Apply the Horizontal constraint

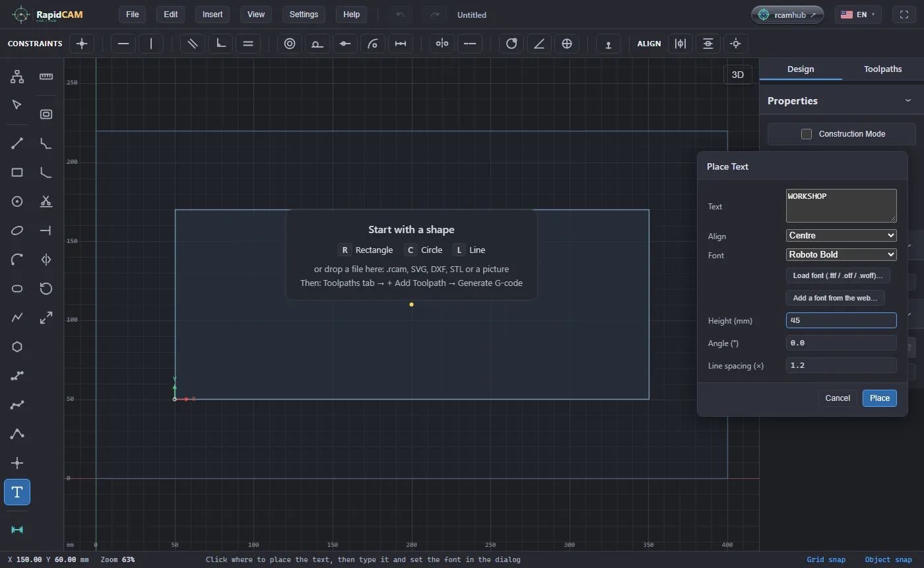tap(123, 44)
